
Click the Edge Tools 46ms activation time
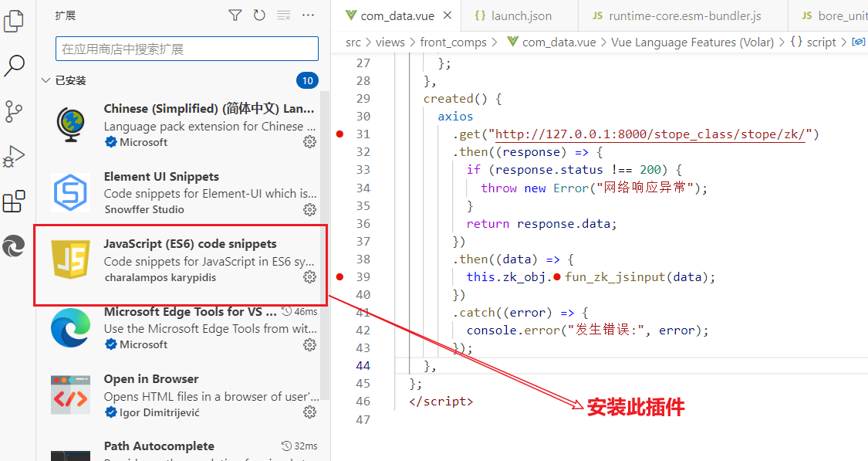[299, 311]
